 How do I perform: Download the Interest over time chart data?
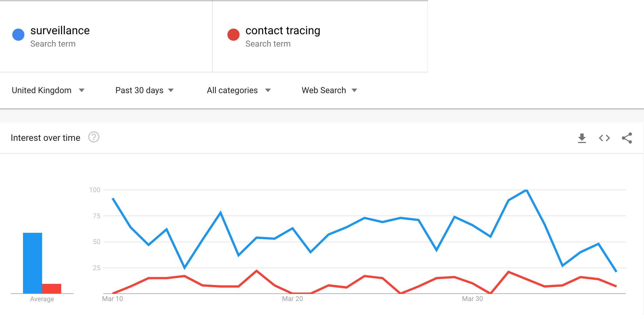(582, 138)
